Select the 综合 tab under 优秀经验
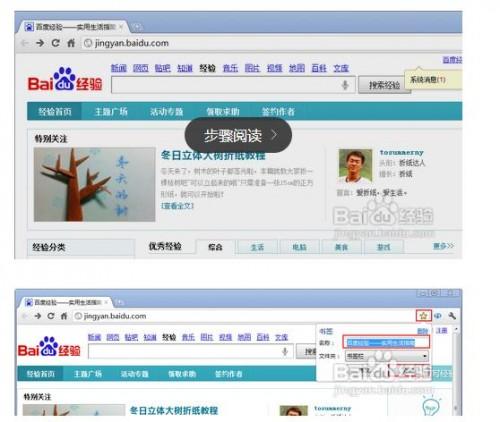 click(215, 247)
